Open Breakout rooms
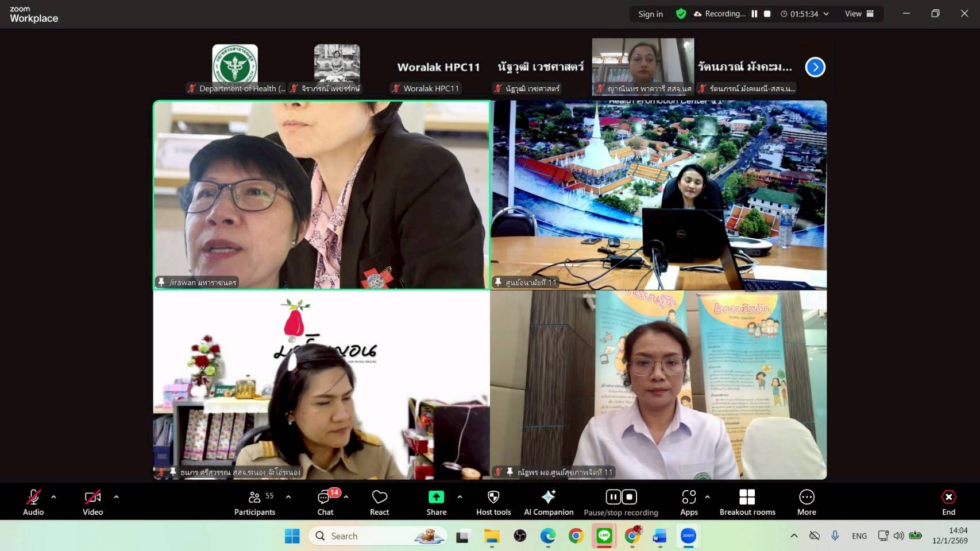 pyautogui.click(x=747, y=502)
